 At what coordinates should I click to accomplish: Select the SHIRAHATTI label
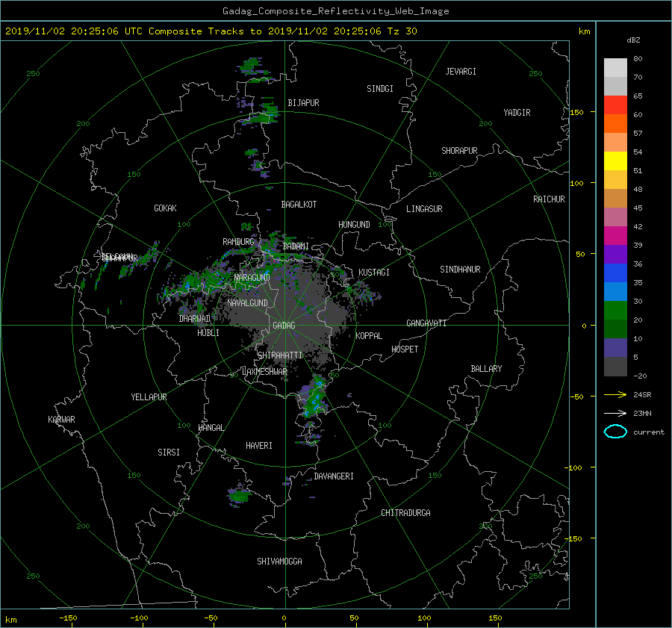(280, 355)
